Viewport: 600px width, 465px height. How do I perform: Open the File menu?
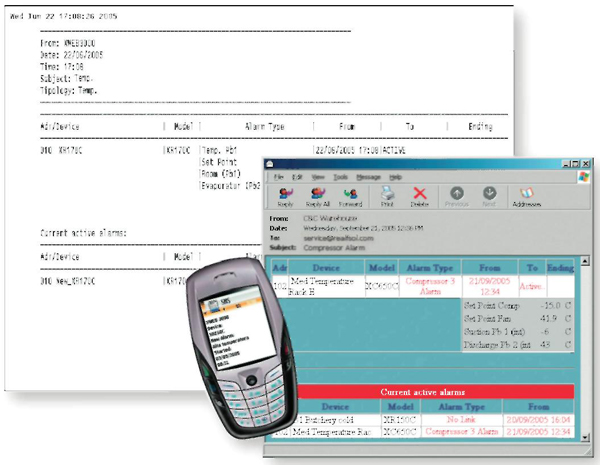(280, 176)
